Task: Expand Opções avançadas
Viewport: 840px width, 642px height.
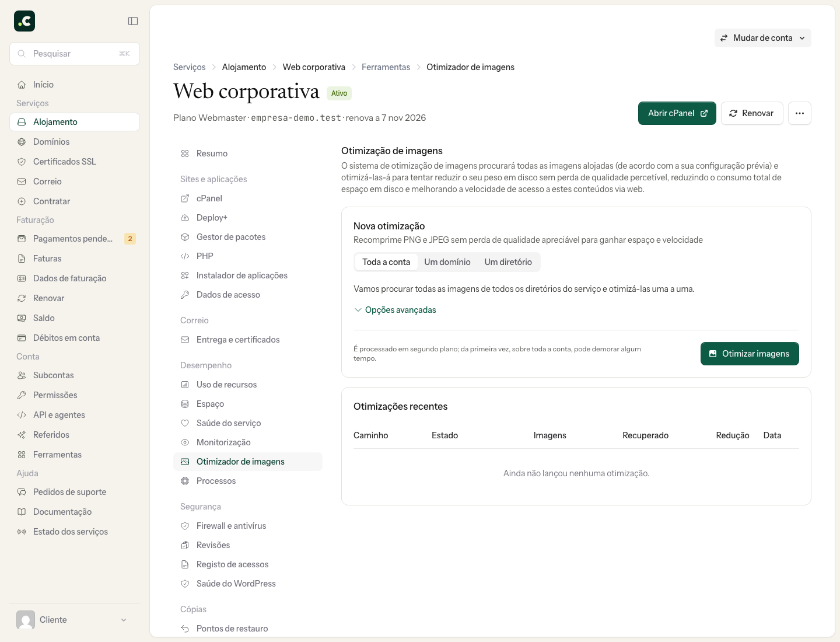Action: pyautogui.click(x=395, y=310)
